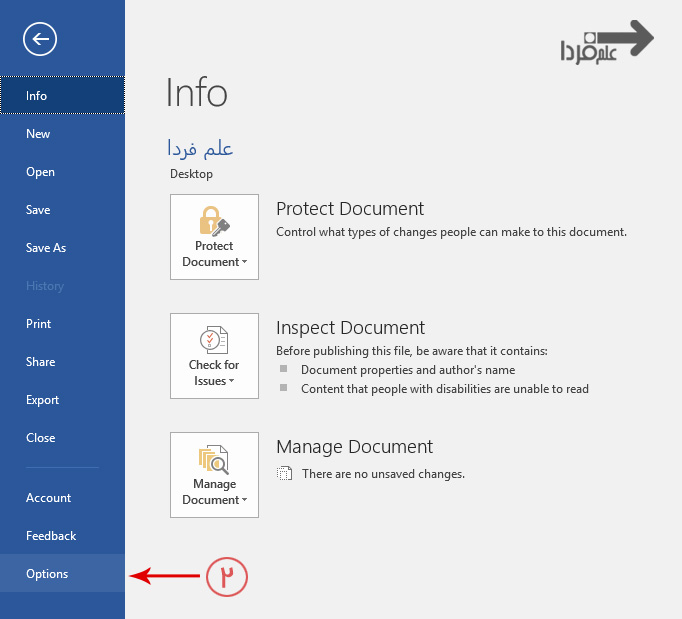Open Word Options from the sidebar
682x619 pixels.
(x=47, y=574)
